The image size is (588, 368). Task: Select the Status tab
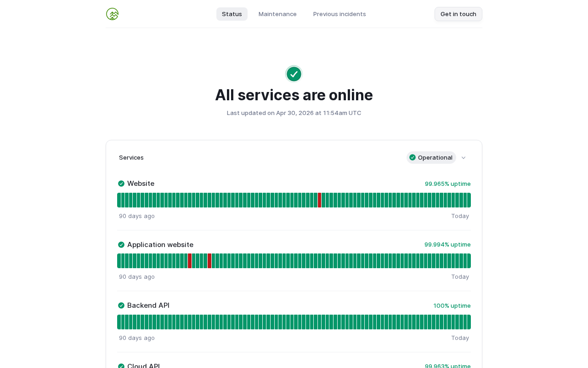click(232, 14)
